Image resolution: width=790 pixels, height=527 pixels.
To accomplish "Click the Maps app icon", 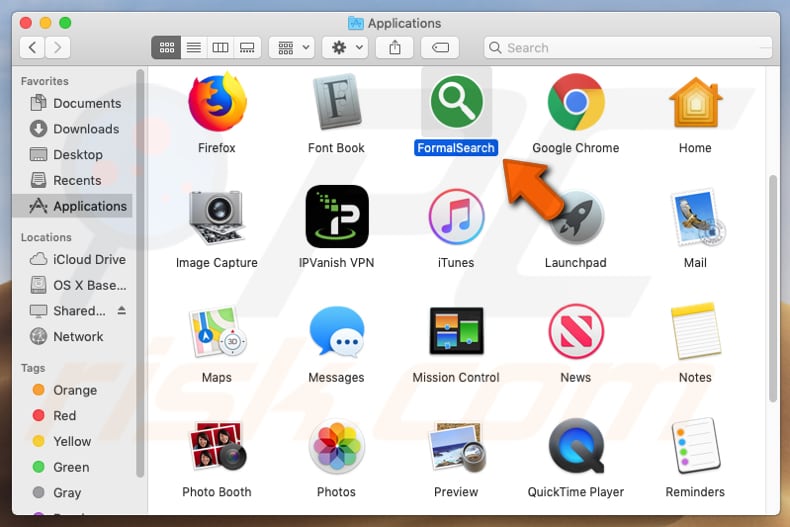I will [x=217, y=332].
